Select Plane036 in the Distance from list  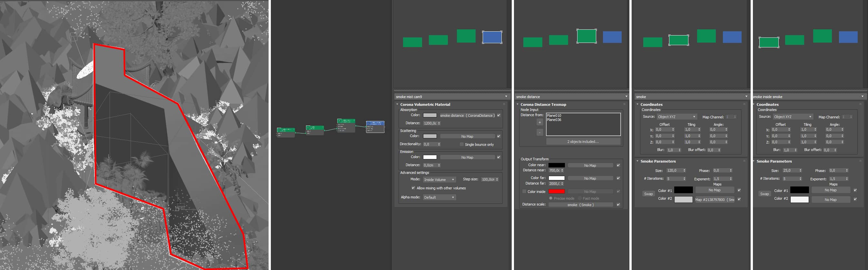pyautogui.click(x=554, y=120)
